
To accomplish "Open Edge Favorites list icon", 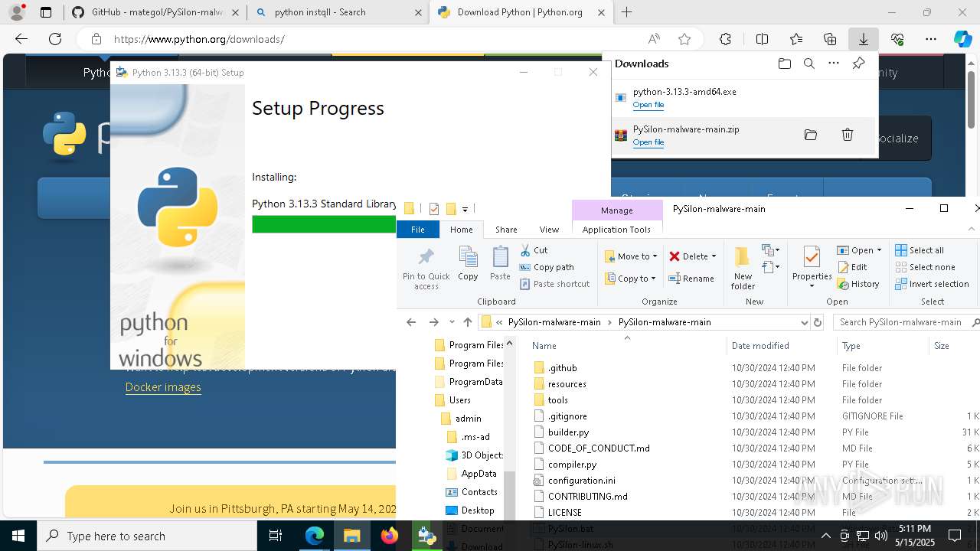I will click(796, 39).
